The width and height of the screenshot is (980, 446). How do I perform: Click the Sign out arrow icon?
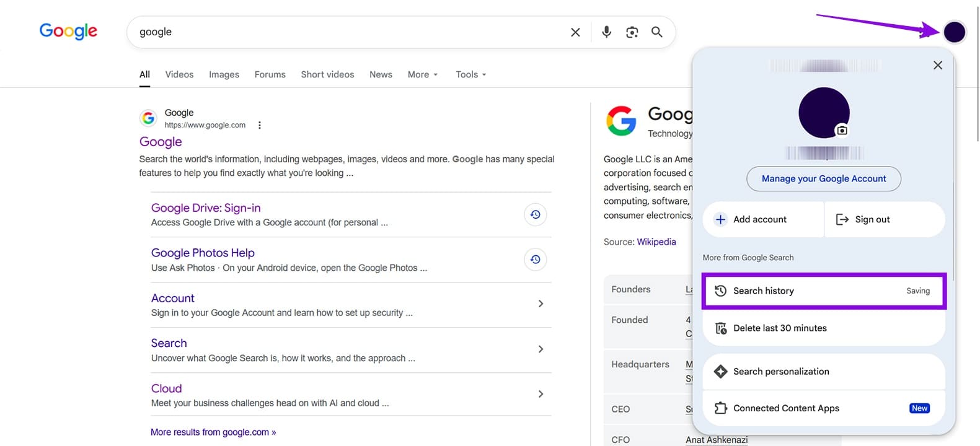pyautogui.click(x=842, y=219)
